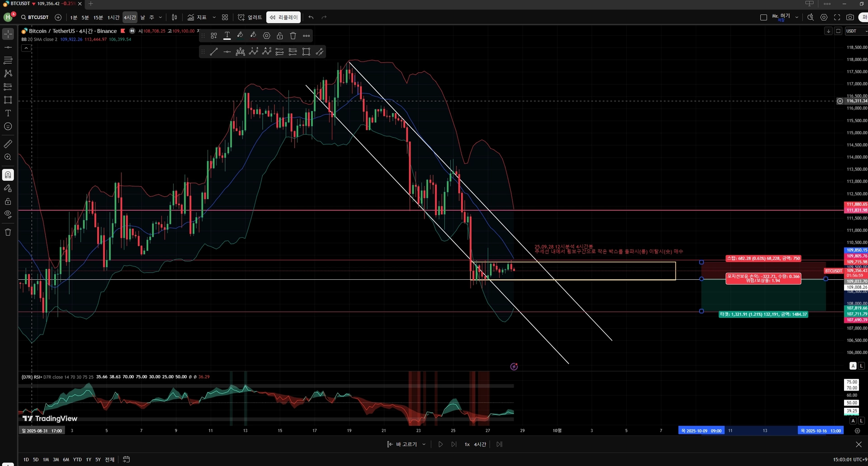
Task: Toggle magnet mode in the left sidebar
Action: (8, 175)
